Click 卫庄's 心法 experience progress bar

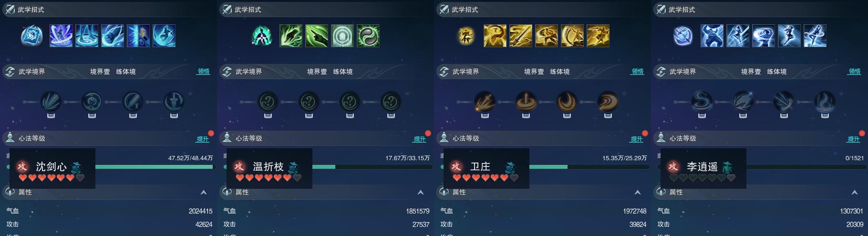click(588, 167)
